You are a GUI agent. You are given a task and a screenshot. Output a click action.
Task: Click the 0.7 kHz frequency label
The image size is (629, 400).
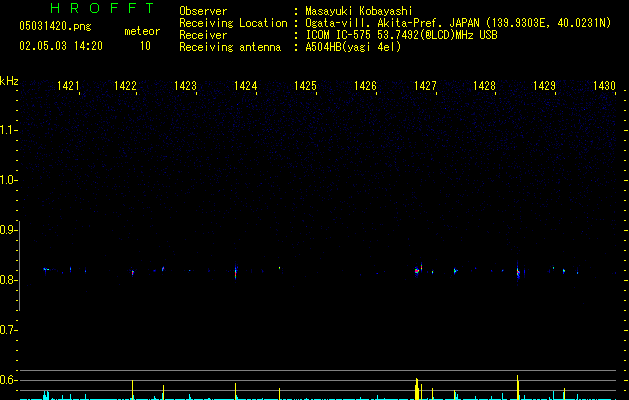pyautogui.click(x=8, y=330)
